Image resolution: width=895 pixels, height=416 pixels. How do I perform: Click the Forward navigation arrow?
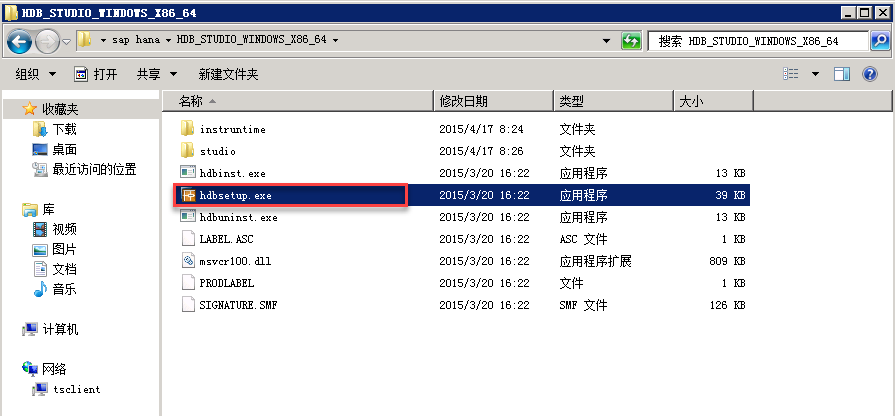(x=47, y=41)
